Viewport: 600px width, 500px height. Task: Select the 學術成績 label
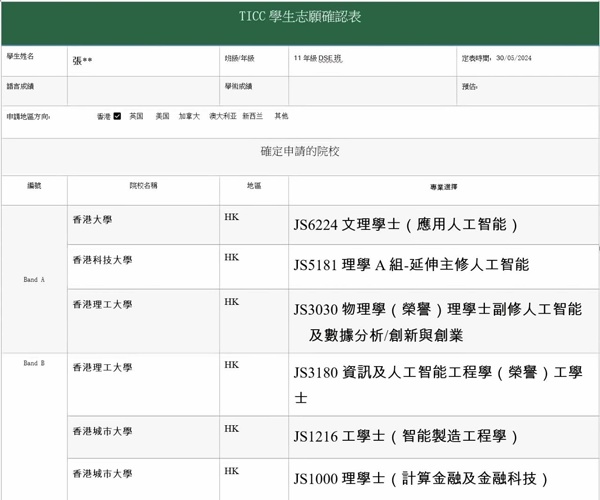pyautogui.click(x=238, y=86)
